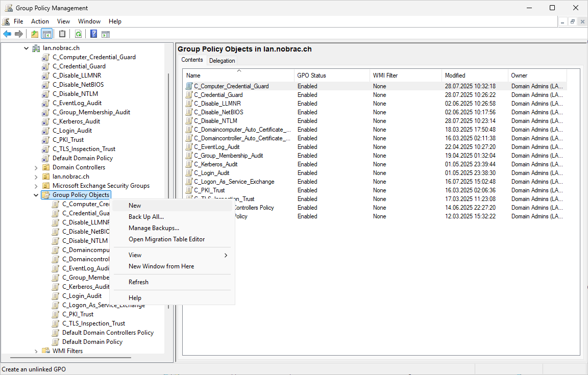Click the domain icon beside the top lan.nobrac.ch node
This screenshot has height=375, width=588.
[36, 48]
